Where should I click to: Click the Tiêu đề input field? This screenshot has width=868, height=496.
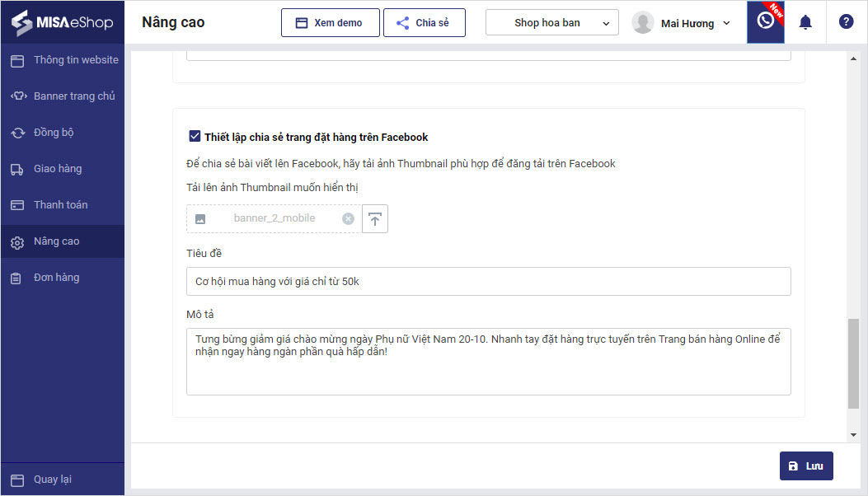click(x=488, y=281)
